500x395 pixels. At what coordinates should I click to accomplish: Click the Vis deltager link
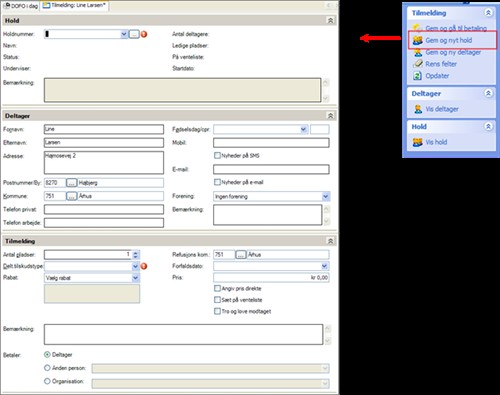pyautogui.click(x=442, y=109)
